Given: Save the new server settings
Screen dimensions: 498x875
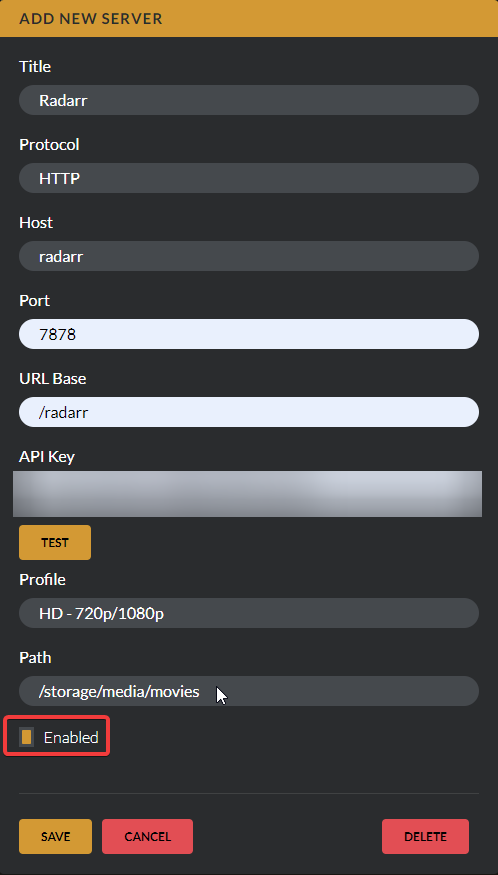Looking at the screenshot, I should (x=55, y=836).
